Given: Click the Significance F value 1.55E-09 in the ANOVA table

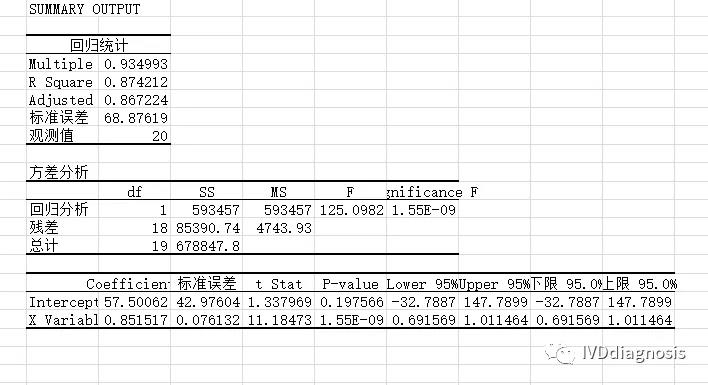Looking at the screenshot, I should point(424,210).
